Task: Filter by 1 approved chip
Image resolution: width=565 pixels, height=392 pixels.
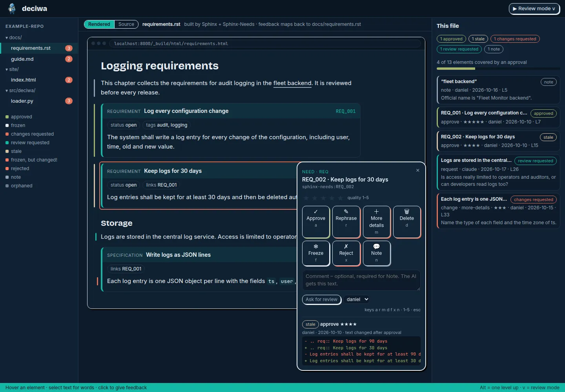Action: 451,39
